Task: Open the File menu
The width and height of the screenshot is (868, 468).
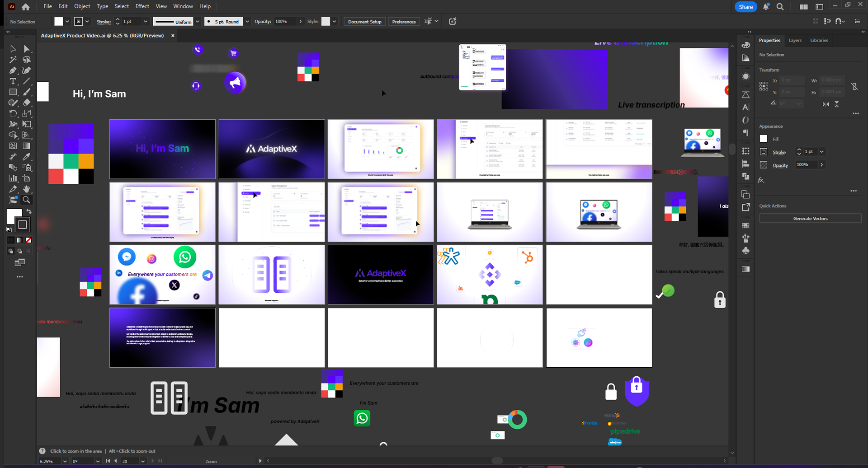Action: coord(47,6)
